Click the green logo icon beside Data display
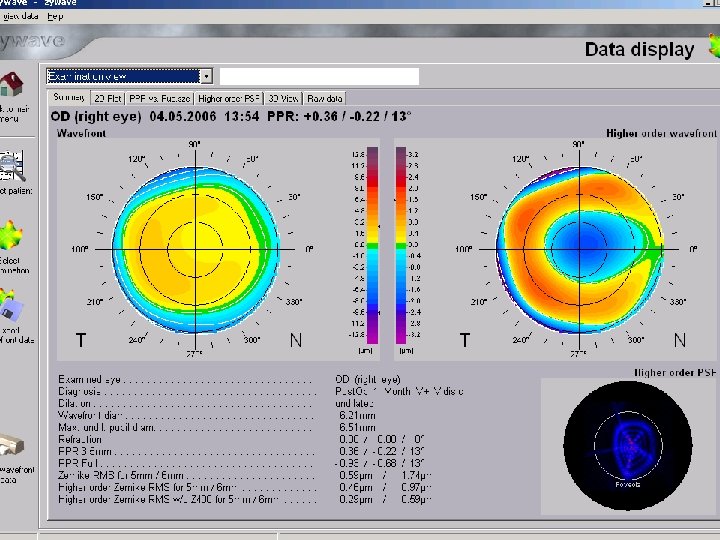The image size is (720, 540). click(712, 47)
